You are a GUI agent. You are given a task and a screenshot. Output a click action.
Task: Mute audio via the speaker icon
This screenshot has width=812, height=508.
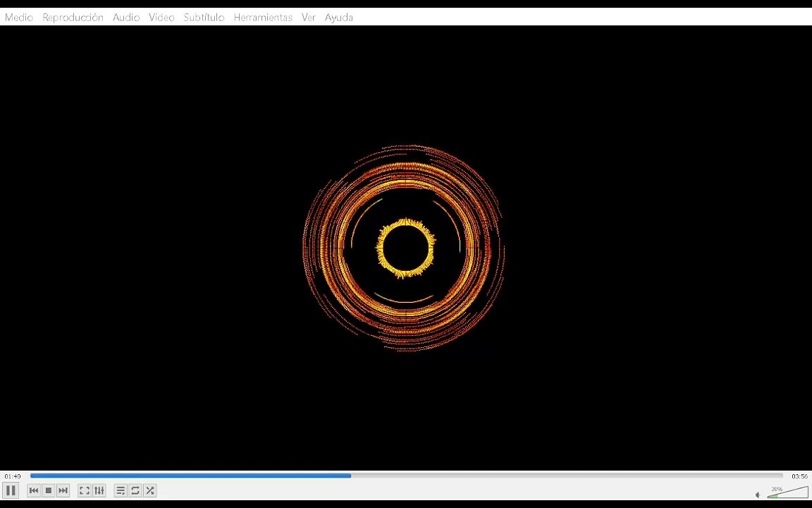[758, 495]
